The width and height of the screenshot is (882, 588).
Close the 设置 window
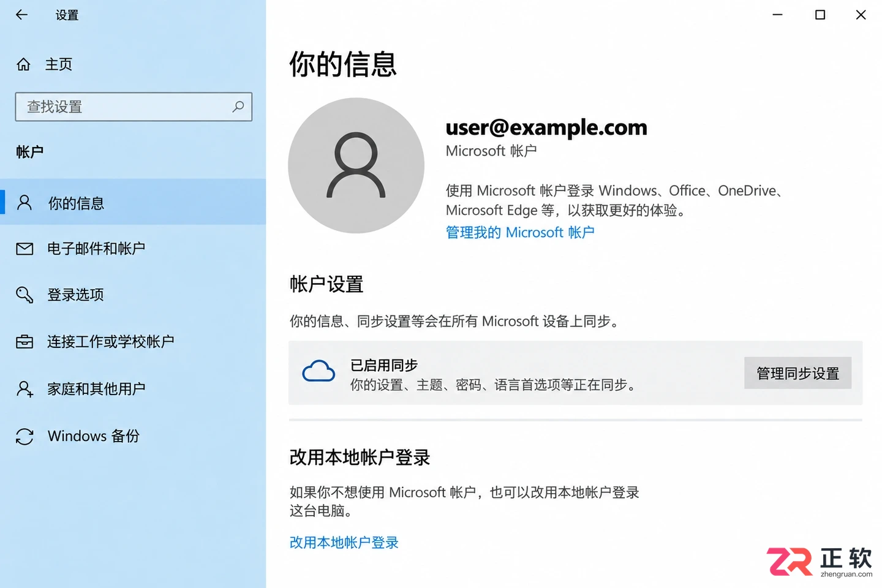click(861, 15)
